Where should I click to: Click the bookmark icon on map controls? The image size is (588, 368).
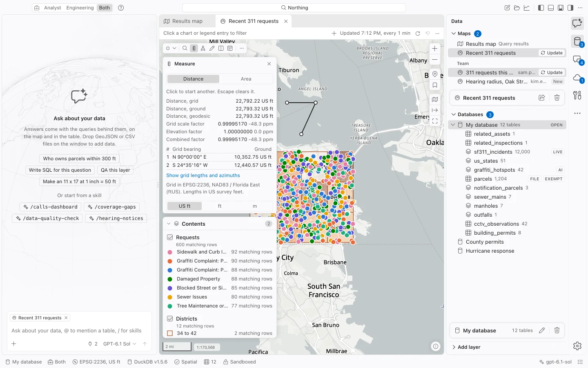[x=435, y=85]
